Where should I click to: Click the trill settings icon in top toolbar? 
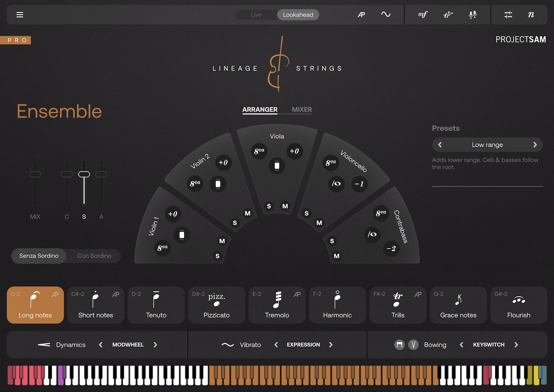coord(448,15)
